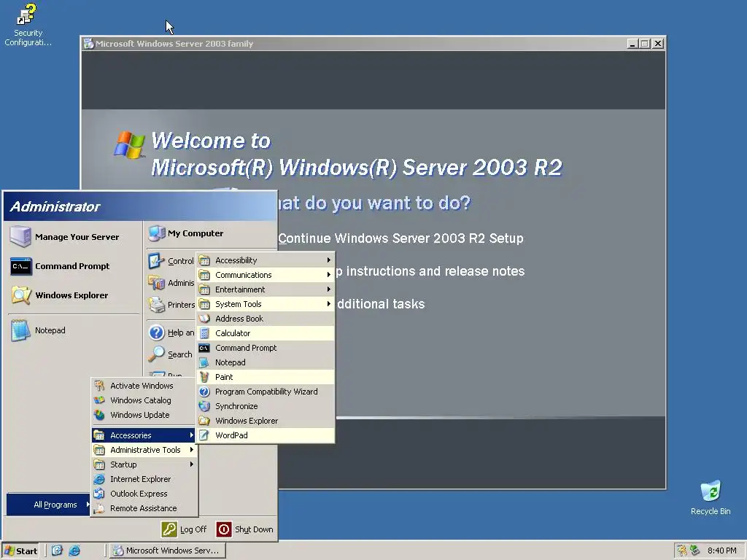Click the Search magnifier icon
This screenshot has width=747, height=560.
[156, 354]
